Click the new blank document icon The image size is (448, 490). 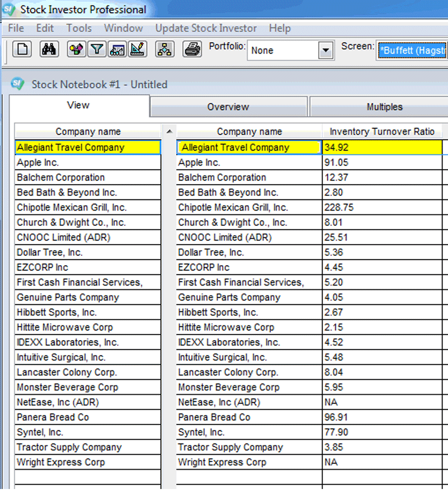click(x=22, y=49)
